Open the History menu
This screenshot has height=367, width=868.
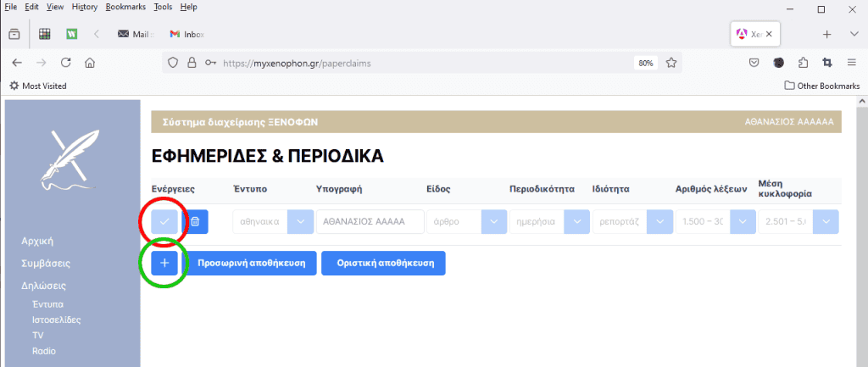pos(85,7)
